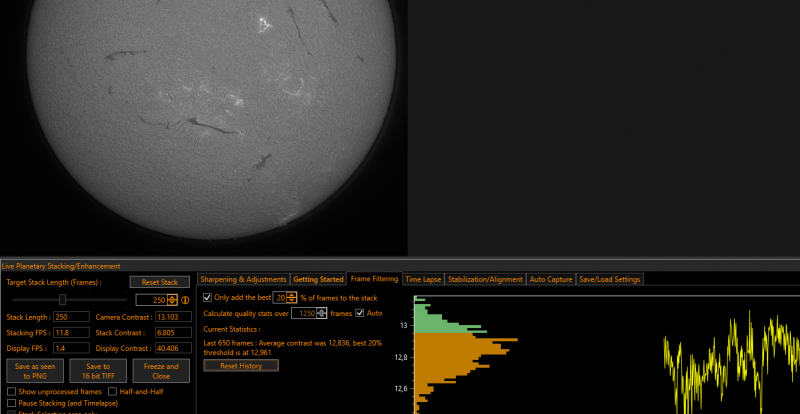
Task: Go to the Save/Load Settings tab
Action: 610,279
